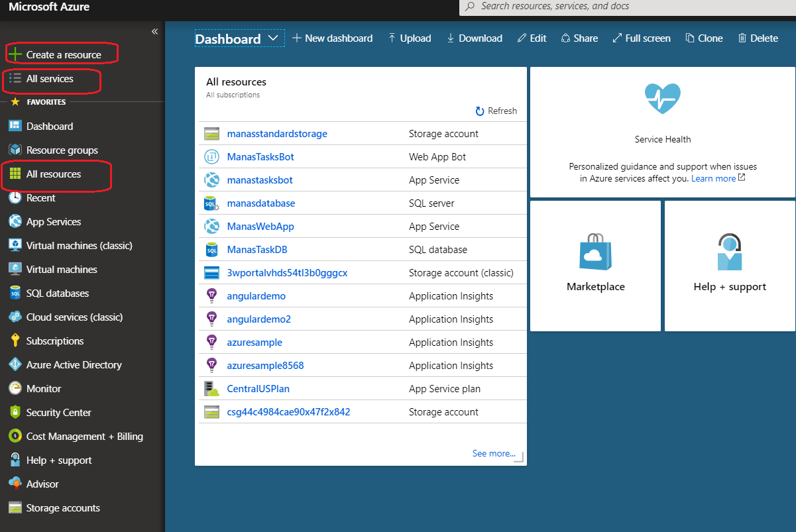796x532 pixels.
Task: Click the Help + support tile headset icon
Action: (x=730, y=251)
